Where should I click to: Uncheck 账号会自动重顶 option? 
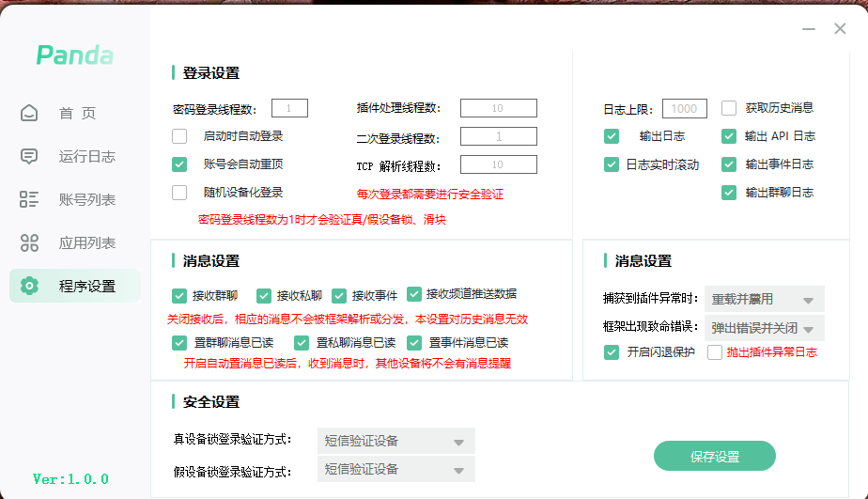(179, 164)
